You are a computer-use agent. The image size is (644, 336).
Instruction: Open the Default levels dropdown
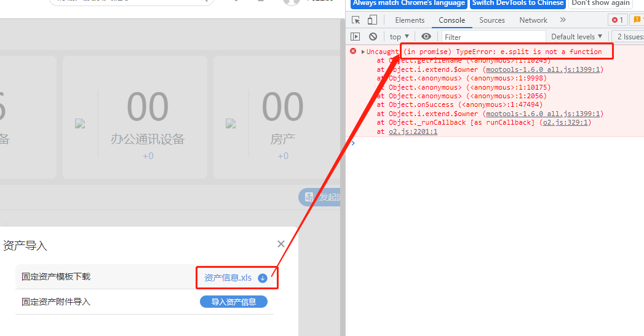576,36
